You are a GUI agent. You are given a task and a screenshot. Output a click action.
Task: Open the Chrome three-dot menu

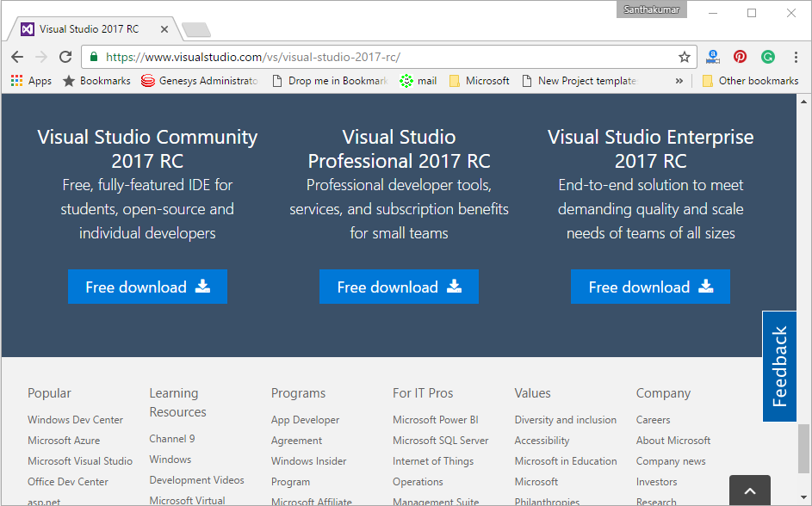coord(796,57)
